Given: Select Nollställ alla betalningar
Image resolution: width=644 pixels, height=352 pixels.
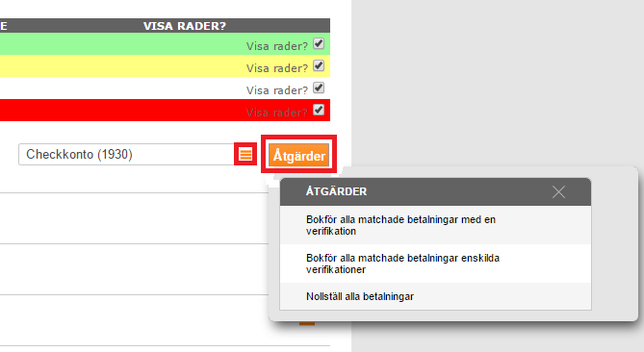Looking at the screenshot, I should [x=435, y=296].
